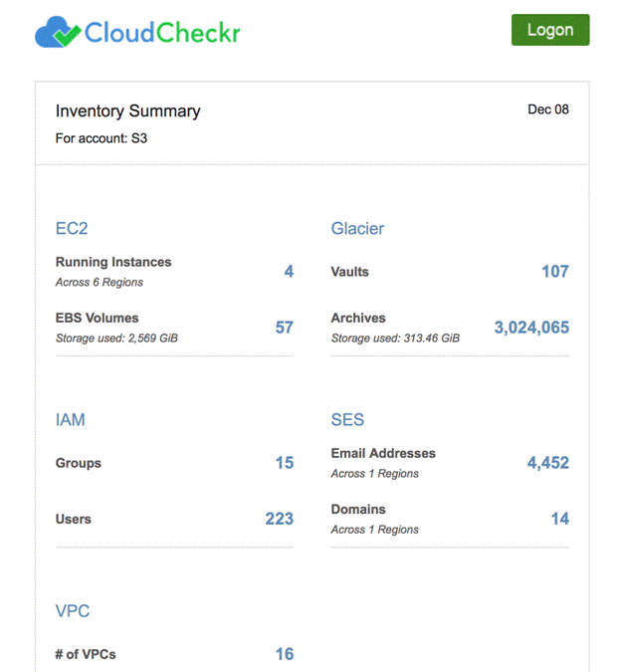Click the Running Instances count 4
This screenshot has width=620, height=672.
pyautogui.click(x=290, y=271)
